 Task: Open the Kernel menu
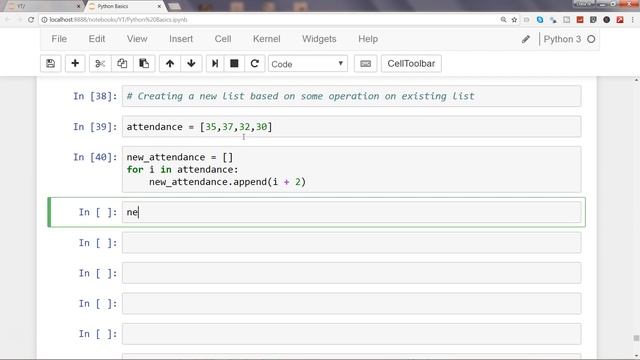click(x=267, y=39)
